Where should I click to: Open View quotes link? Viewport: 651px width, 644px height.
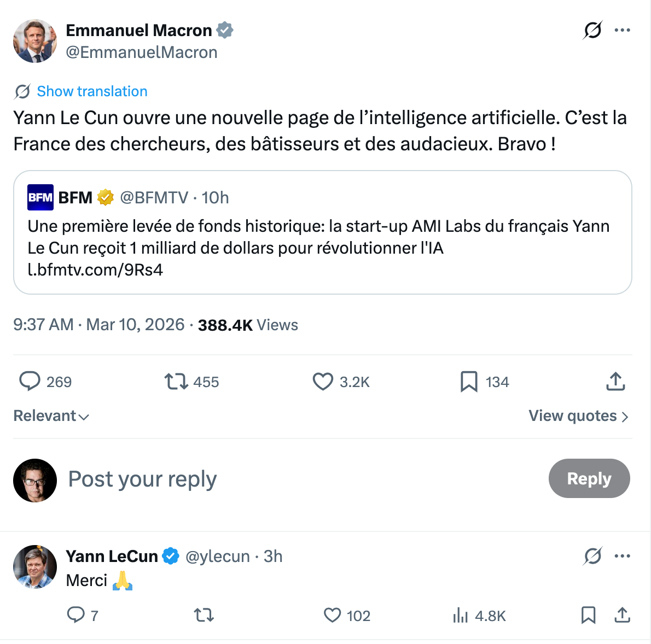(578, 416)
